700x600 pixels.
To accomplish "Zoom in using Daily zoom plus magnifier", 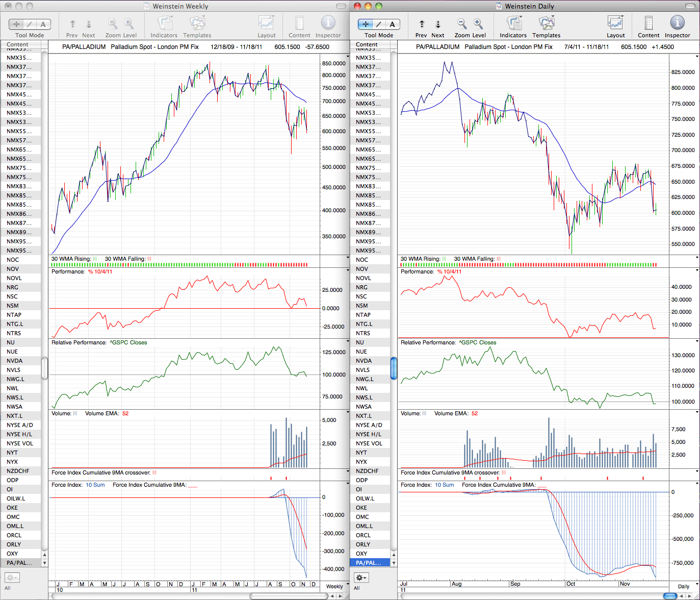I will click(478, 23).
